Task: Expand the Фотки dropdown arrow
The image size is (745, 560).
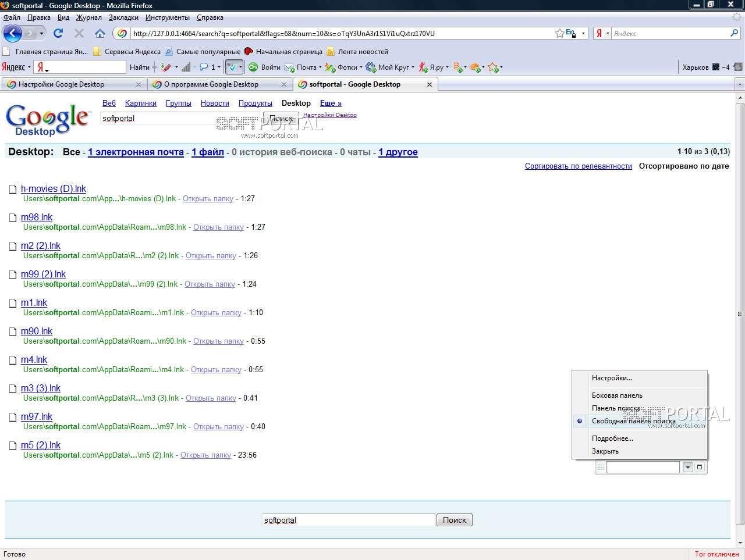Action: click(361, 67)
